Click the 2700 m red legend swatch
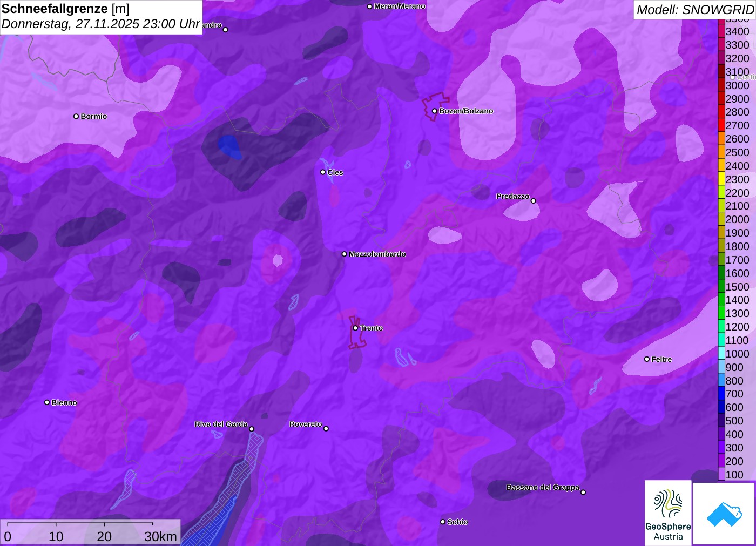Image resolution: width=756 pixels, height=546 pixels. pos(721,125)
